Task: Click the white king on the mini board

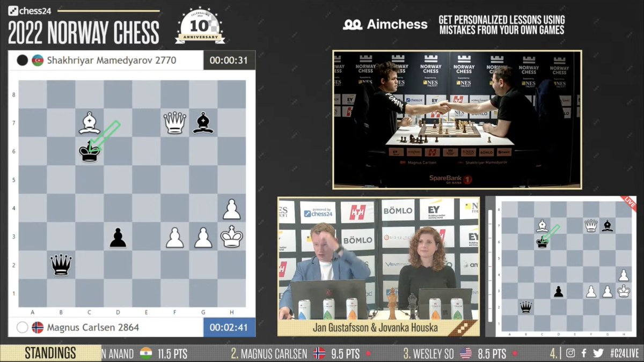Action: (x=624, y=291)
